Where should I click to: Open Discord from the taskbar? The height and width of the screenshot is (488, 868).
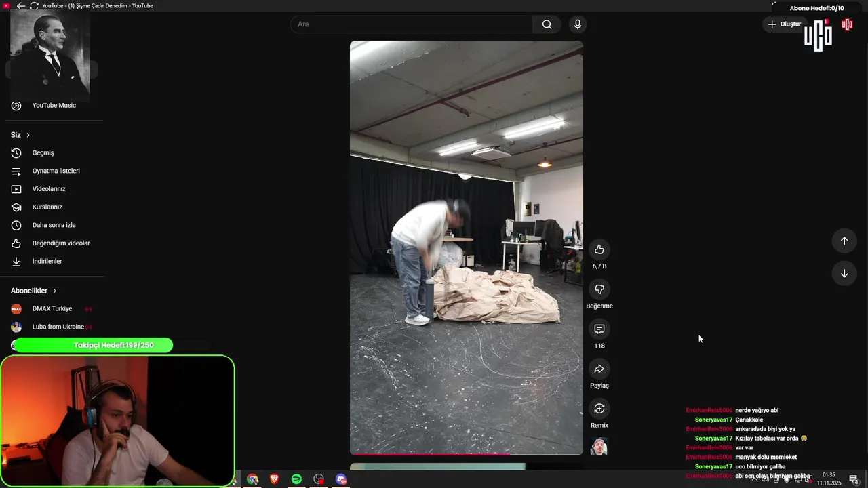[341, 479]
